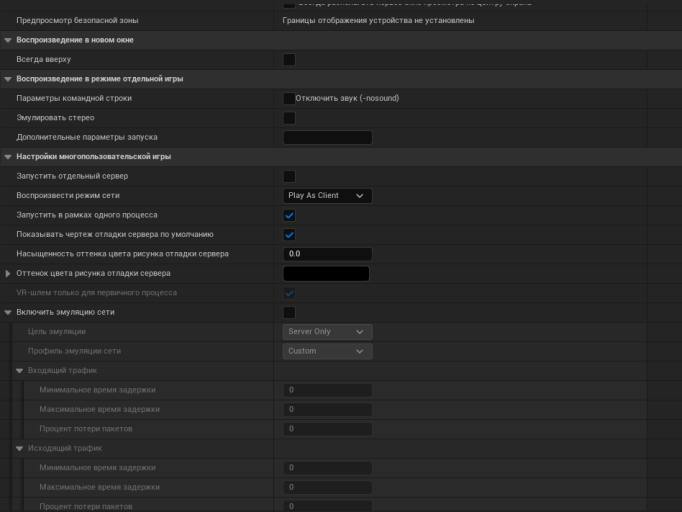Click 'Параметры командной строки' label
This screenshot has height=512, width=682.
74,98
